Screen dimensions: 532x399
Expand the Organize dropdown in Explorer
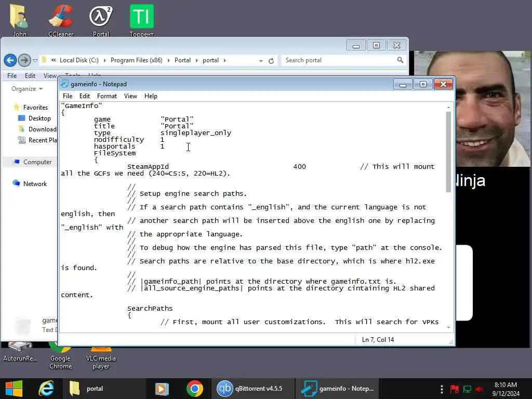[27, 89]
